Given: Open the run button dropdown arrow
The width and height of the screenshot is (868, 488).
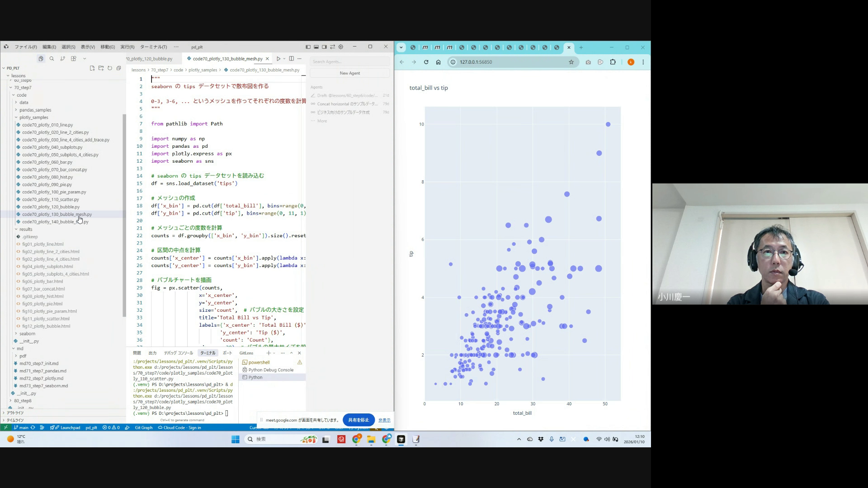Looking at the screenshot, I should (284, 59).
